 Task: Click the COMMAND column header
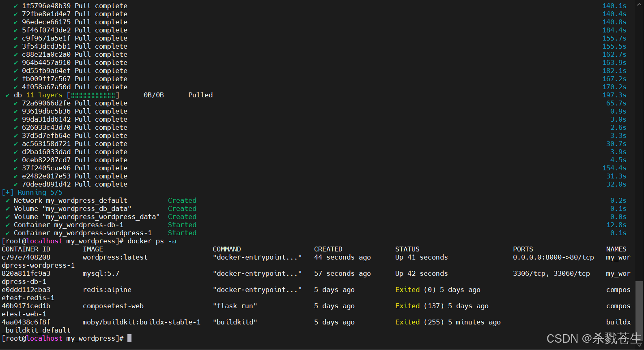point(227,249)
